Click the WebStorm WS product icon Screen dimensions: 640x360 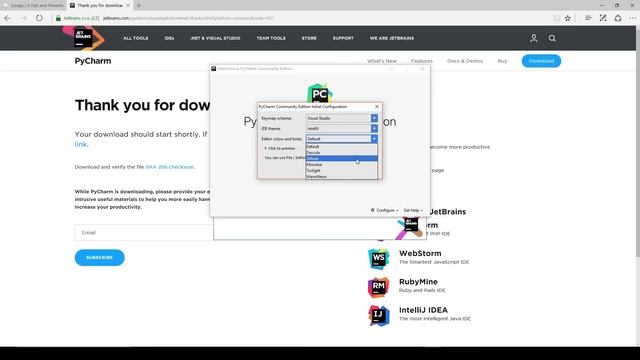pos(378,258)
